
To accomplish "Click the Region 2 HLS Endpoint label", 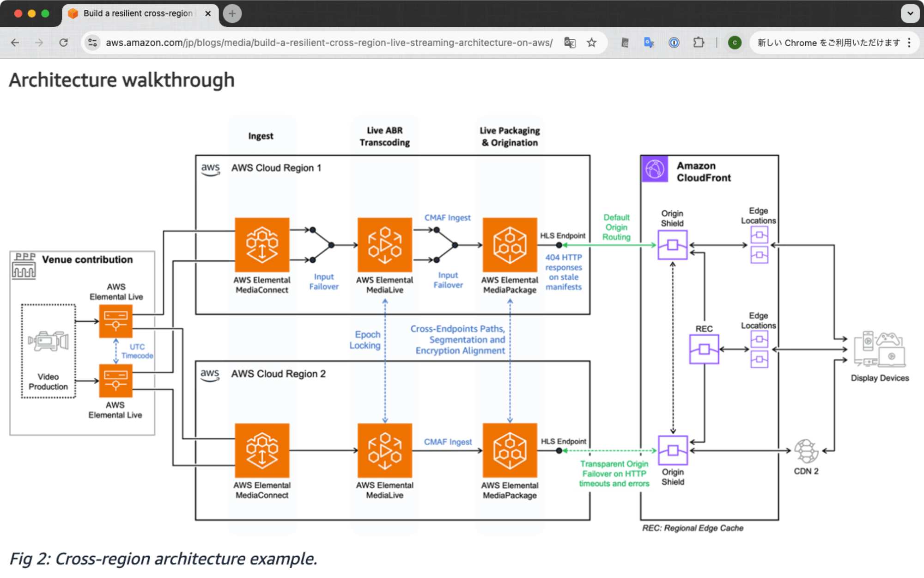I will (563, 441).
